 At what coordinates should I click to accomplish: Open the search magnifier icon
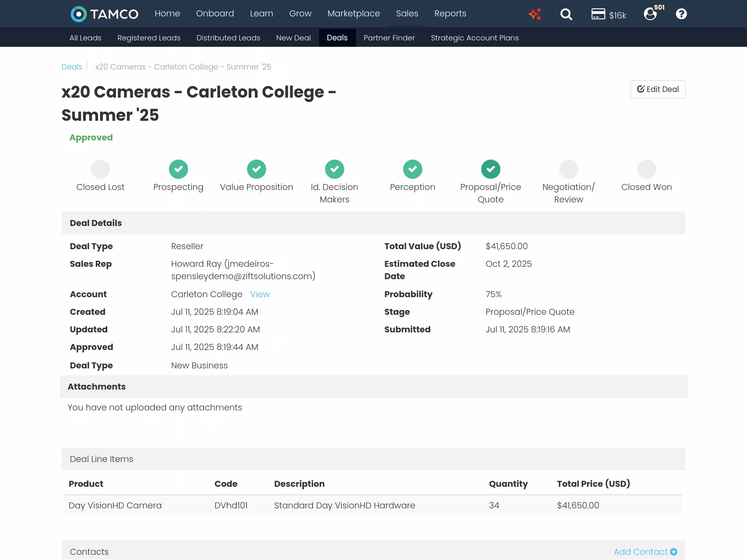click(566, 14)
